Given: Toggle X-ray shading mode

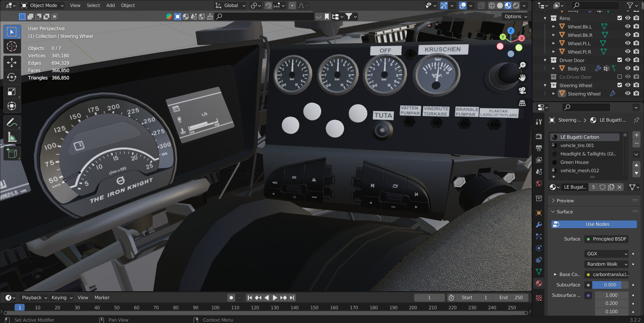Looking at the screenshot, I should (481, 5).
